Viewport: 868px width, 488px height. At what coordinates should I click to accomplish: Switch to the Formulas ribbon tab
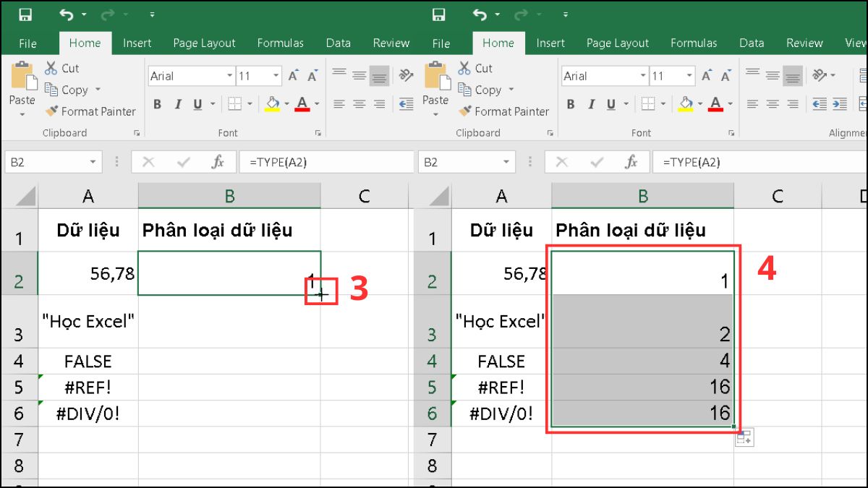point(281,43)
